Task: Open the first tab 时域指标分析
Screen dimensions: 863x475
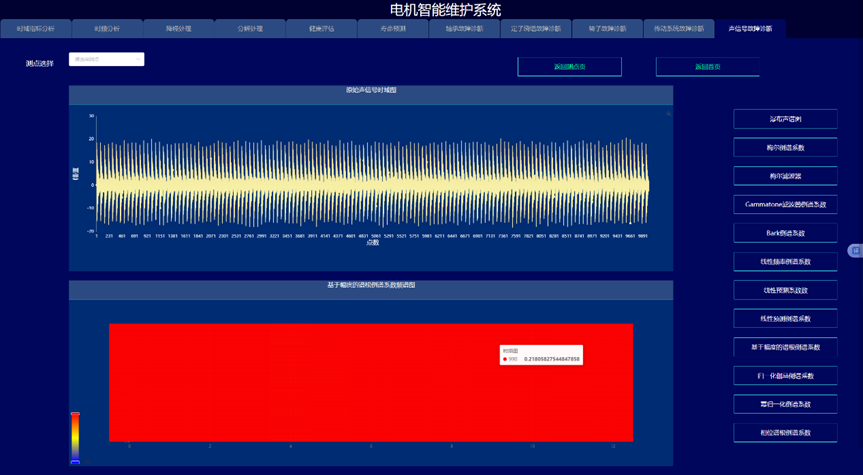Action: 36,29
